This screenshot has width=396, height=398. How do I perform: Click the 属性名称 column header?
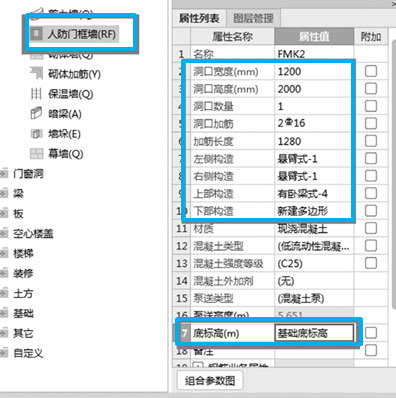[x=232, y=36]
